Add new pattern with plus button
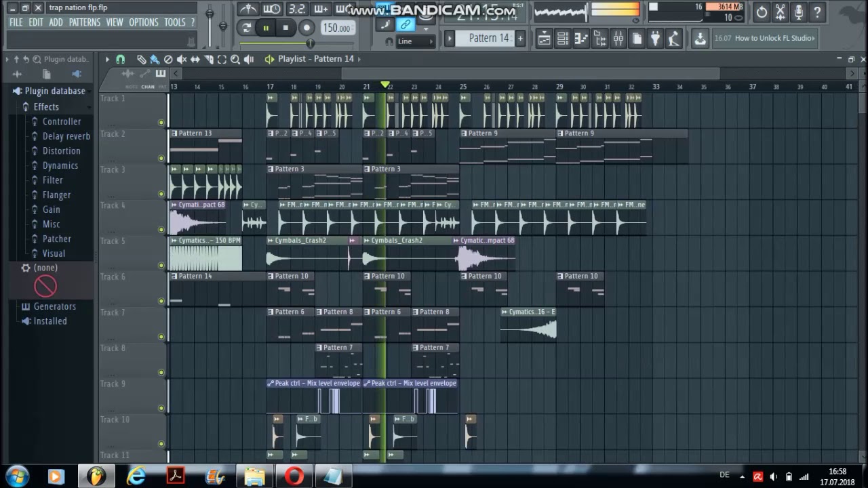The height and width of the screenshot is (488, 868). 520,38
